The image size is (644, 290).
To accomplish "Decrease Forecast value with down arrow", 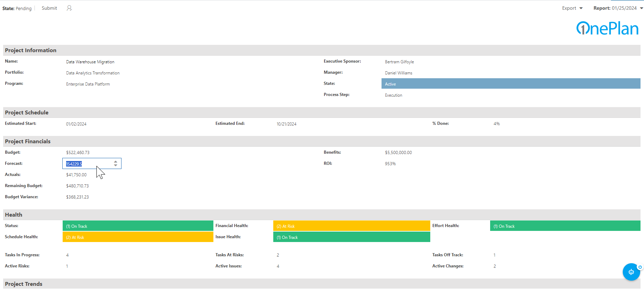I will (116, 165).
